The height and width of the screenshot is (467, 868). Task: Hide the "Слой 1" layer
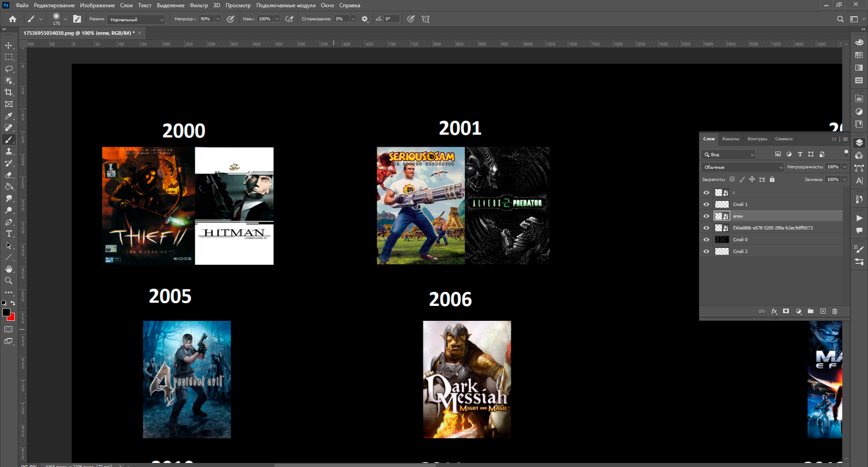pos(706,205)
